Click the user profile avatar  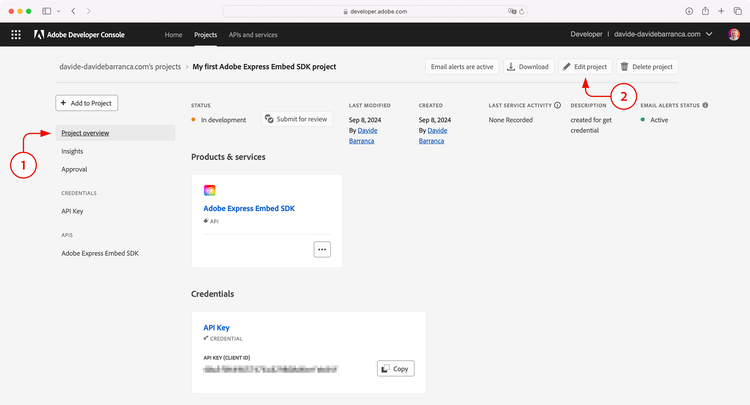(734, 34)
